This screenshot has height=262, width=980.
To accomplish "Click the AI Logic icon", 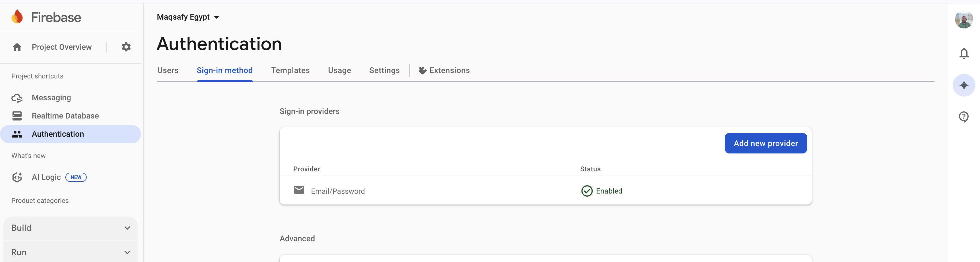I will pos(17,177).
